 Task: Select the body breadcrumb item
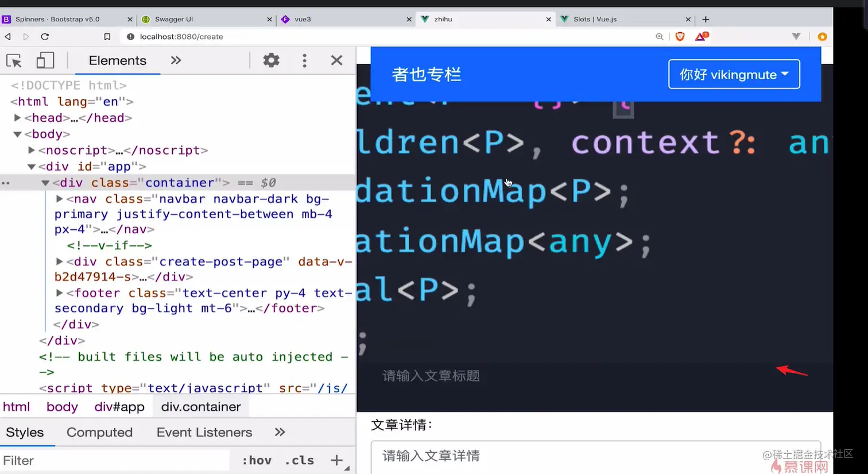pos(62,407)
